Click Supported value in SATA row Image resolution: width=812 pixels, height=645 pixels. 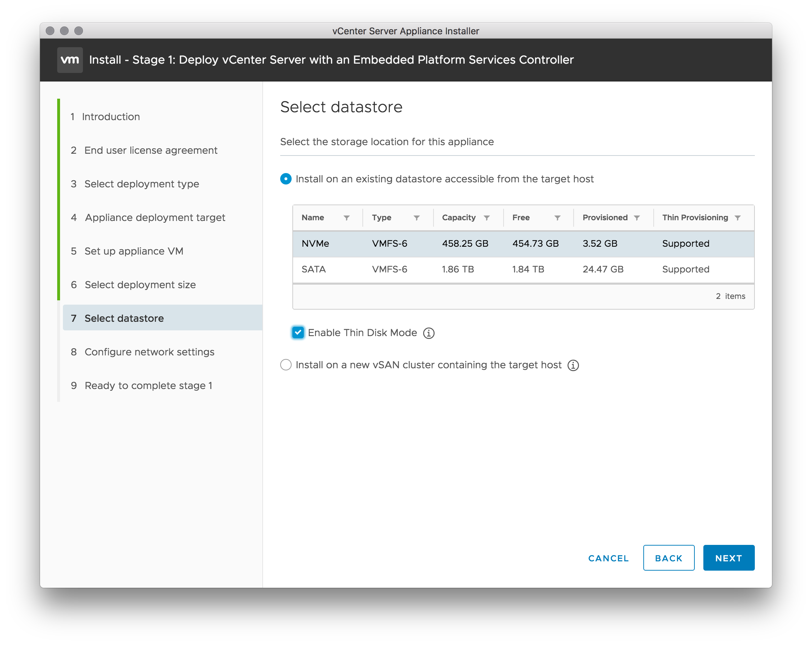(x=685, y=269)
